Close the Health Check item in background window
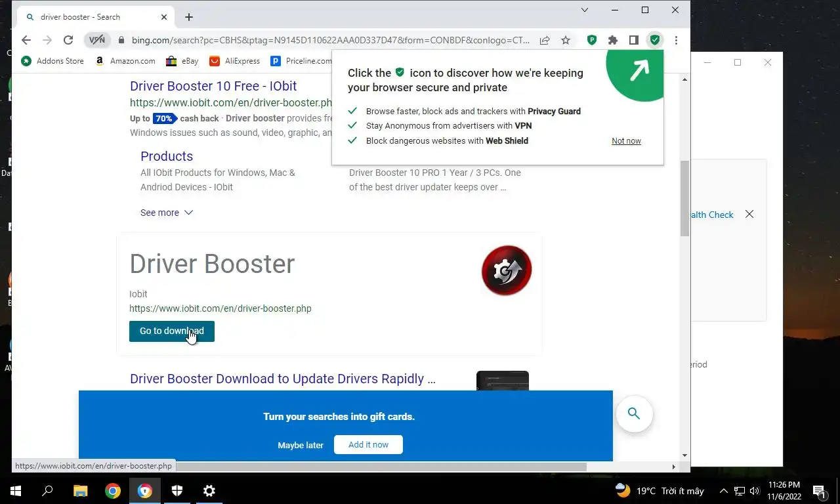Viewport: 840px width, 504px height. [749, 215]
